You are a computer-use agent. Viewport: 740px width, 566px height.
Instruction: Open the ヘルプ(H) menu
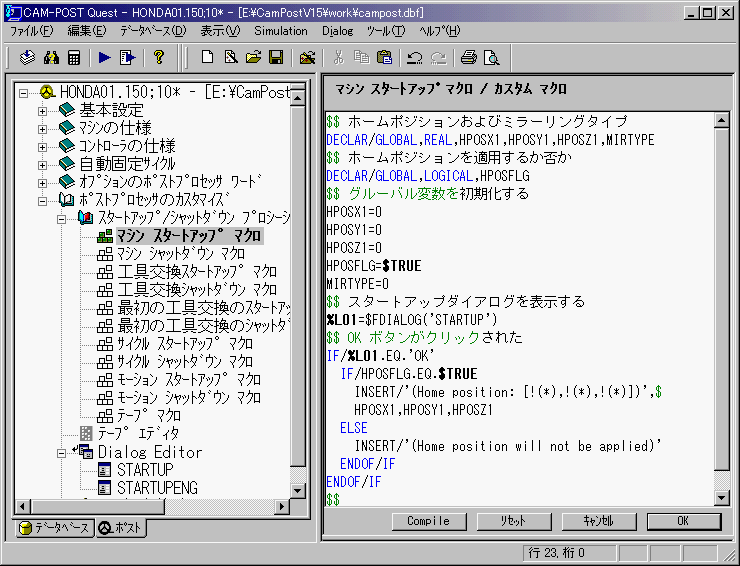tap(439, 31)
